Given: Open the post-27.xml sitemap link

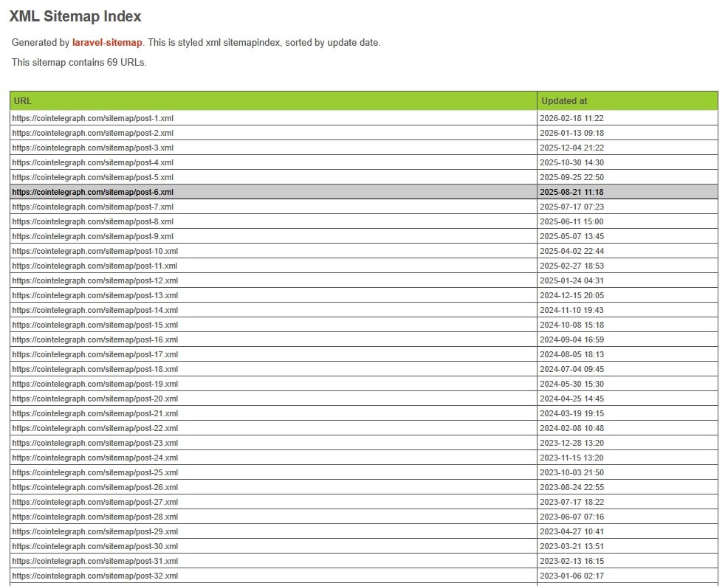Looking at the screenshot, I should (x=95, y=502).
